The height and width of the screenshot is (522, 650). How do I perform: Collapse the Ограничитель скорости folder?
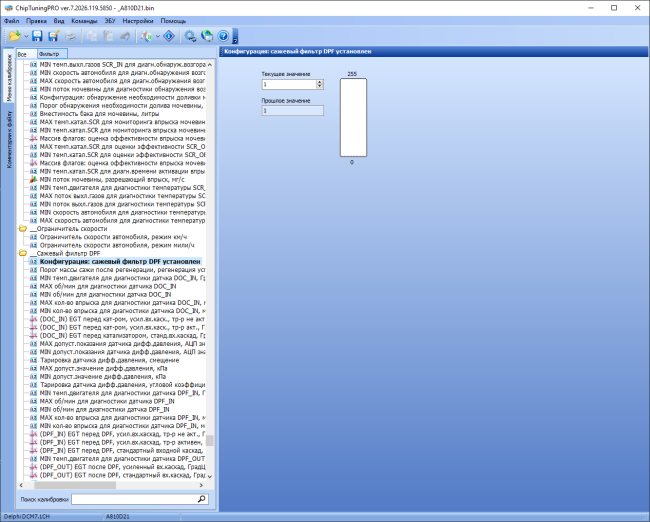click(x=23, y=229)
